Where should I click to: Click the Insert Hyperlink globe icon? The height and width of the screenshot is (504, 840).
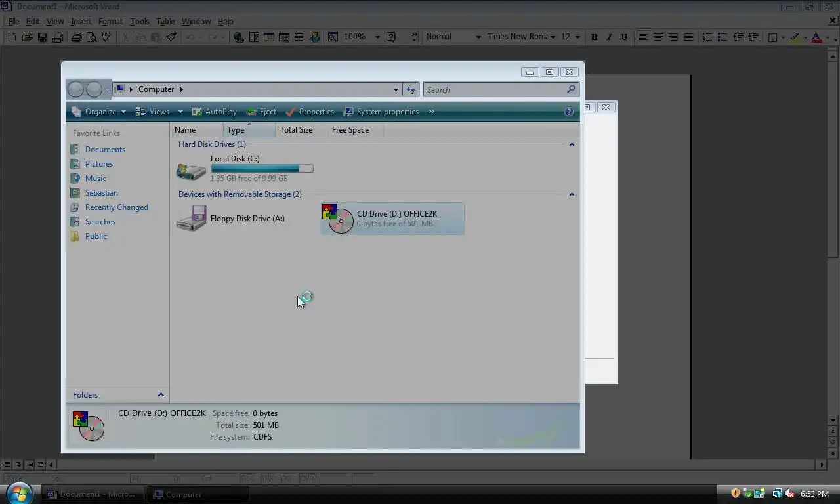(x=239, y=37)
